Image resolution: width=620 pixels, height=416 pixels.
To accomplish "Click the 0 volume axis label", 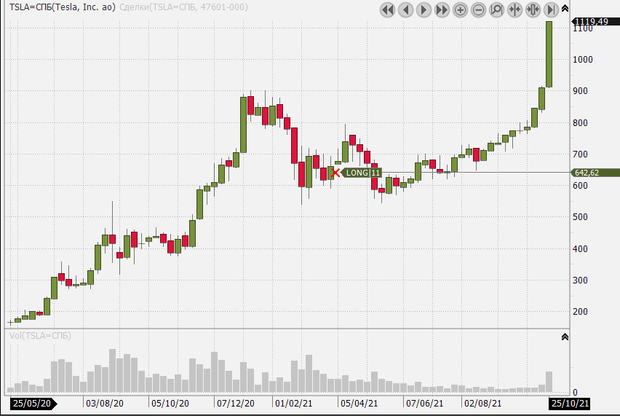I will tap(575, 392).
